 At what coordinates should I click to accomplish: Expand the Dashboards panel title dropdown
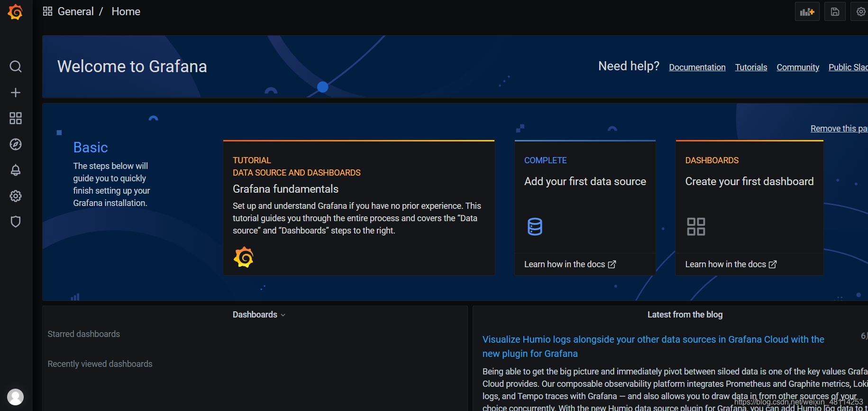click(259, 315)
